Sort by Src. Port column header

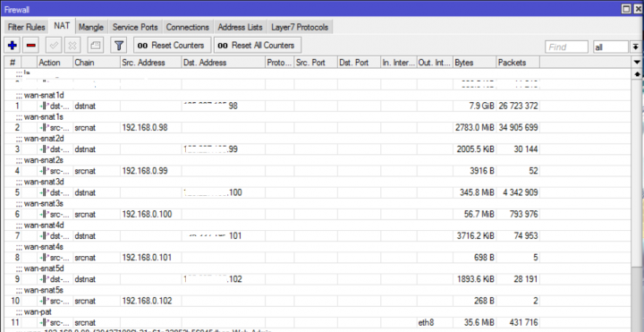[x=316, y=63]
